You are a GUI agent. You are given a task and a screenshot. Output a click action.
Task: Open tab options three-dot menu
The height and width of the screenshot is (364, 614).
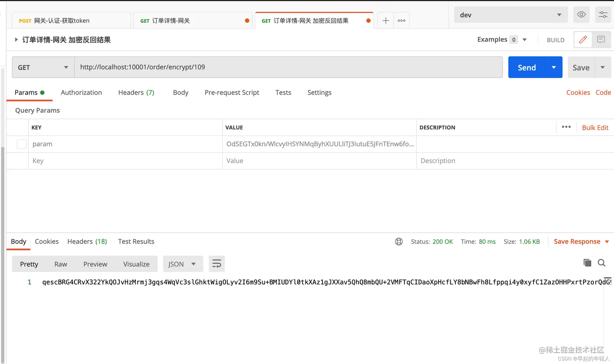[402, 21]
